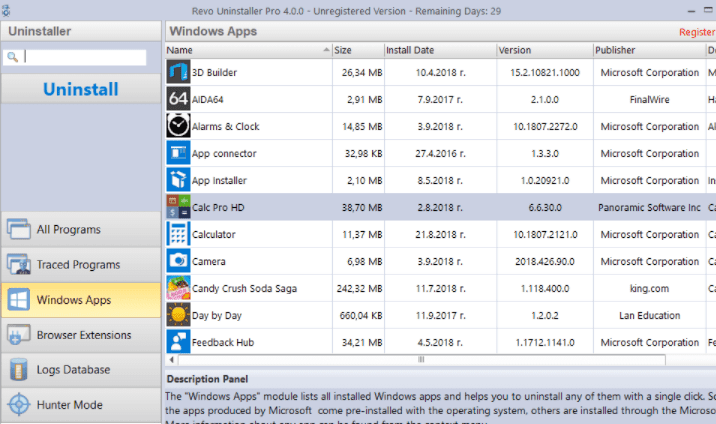This screenshot has height=424, width=716.
Task: Click the Alarms & Clock app icon
Action: pos(178,126)
